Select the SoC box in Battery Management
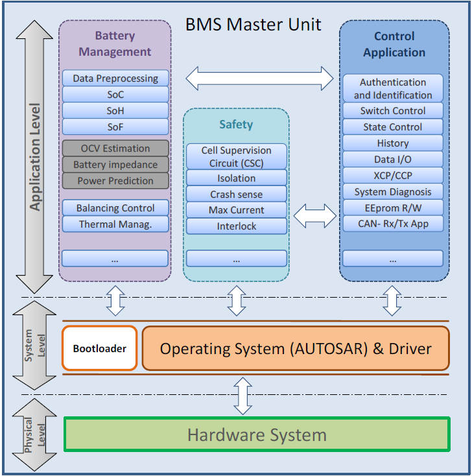Image resolution: width=472 pixels, height=476 pixels. click(x=115, y=95)
